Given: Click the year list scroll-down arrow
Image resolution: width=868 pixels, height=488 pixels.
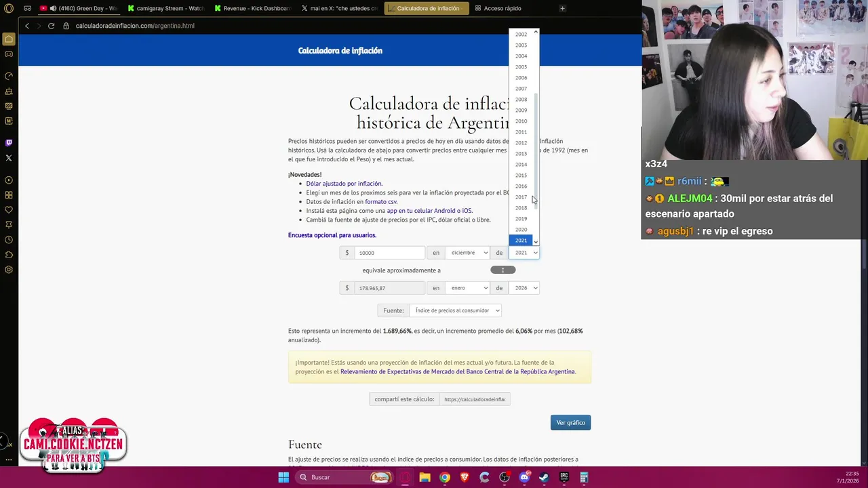Looking at the screenshot, I should tap(536, 242).
